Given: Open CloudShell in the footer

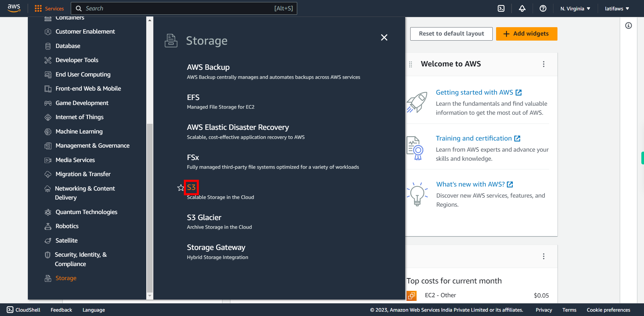Looking at the screenshot, I should (23, 310).
